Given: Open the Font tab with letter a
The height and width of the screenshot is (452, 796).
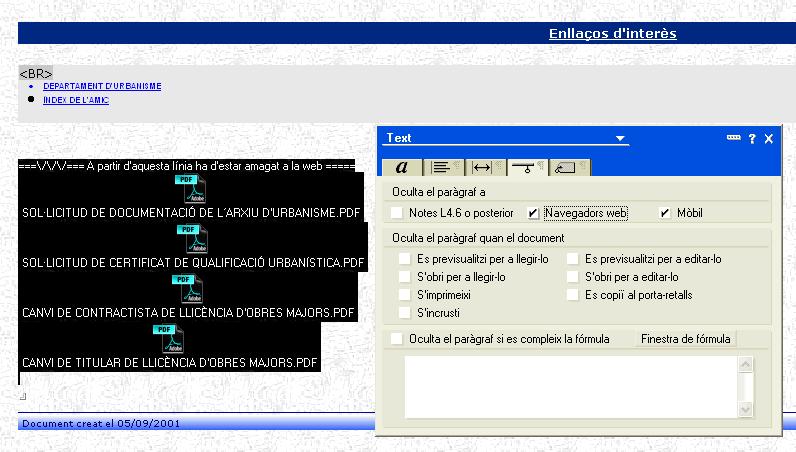Looking at the screenshot, I should pos(402,167).
